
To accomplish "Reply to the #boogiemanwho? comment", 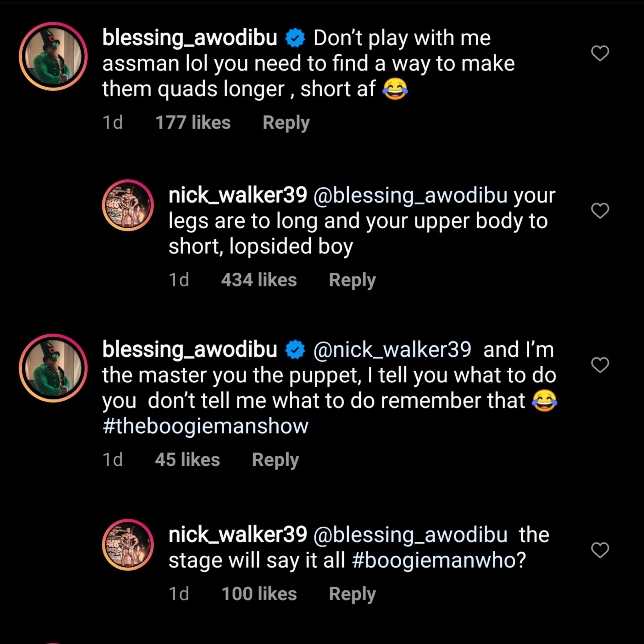I will click(352, 594).
